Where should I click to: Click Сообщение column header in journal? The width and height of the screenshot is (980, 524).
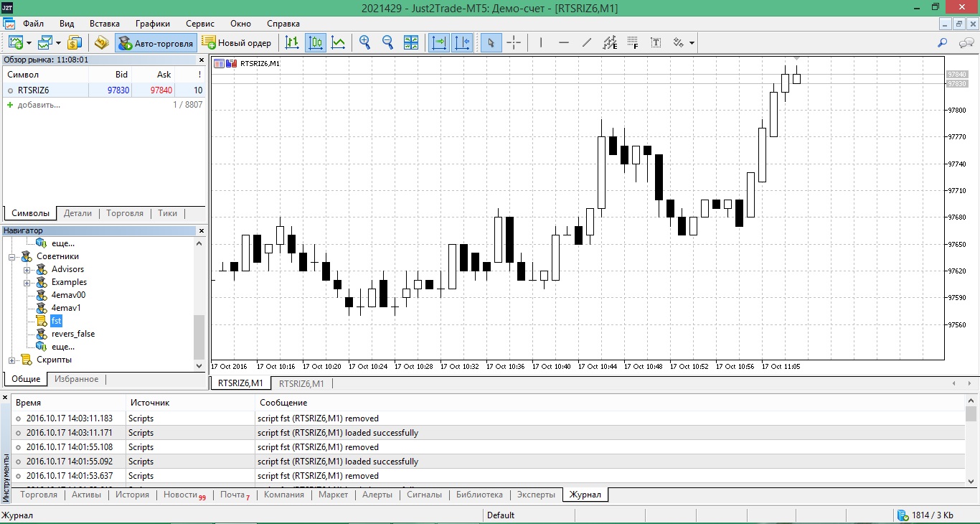(x=283, y=403)
